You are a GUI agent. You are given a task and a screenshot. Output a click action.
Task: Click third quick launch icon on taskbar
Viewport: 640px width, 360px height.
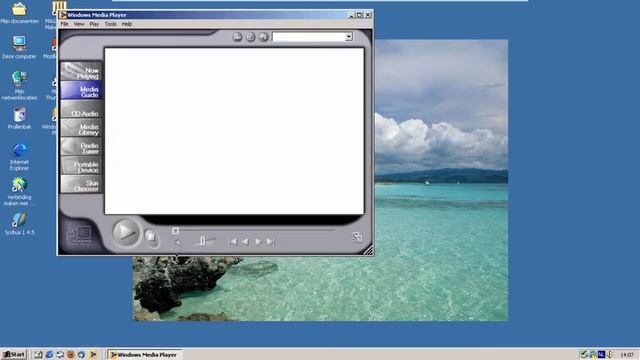[x=60, y=355]
